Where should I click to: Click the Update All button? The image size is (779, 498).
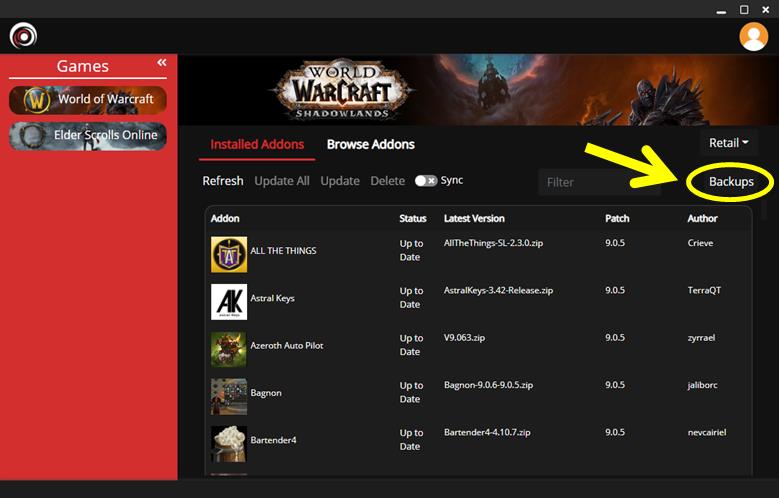[x=282, y=181]
